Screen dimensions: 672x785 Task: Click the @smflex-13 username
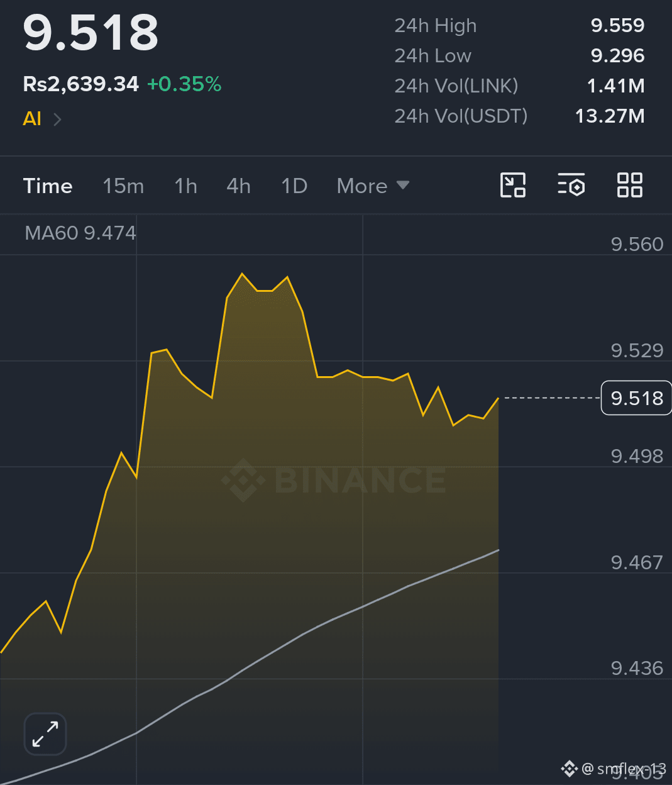click(624, 769)
